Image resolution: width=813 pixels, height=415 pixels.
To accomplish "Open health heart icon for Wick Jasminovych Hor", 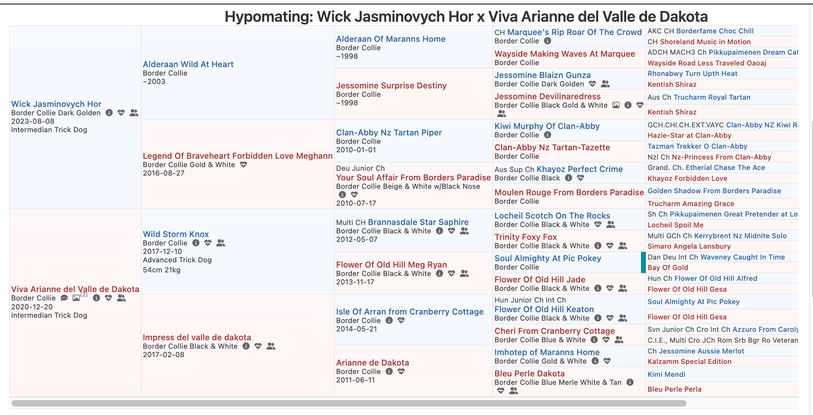I will coord(121,113).
